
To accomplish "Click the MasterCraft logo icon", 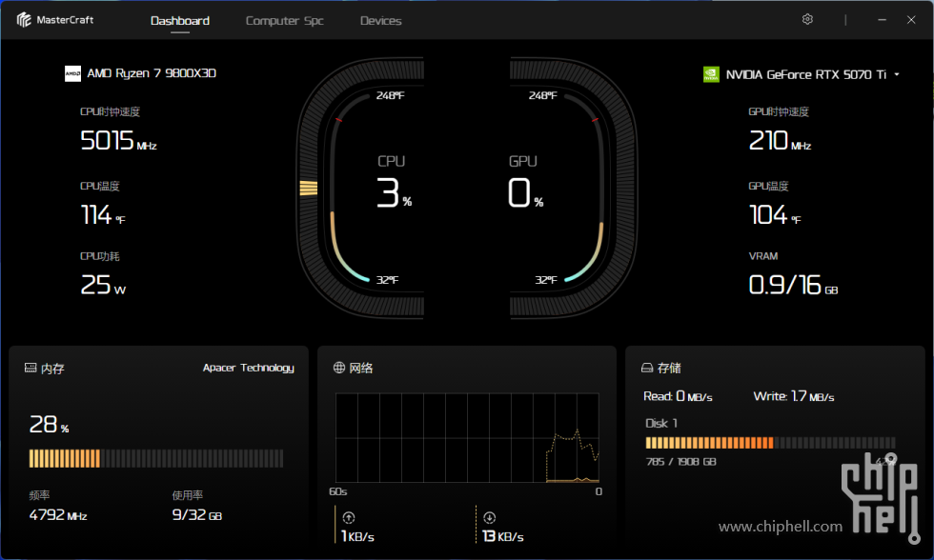I will point(25,20).
